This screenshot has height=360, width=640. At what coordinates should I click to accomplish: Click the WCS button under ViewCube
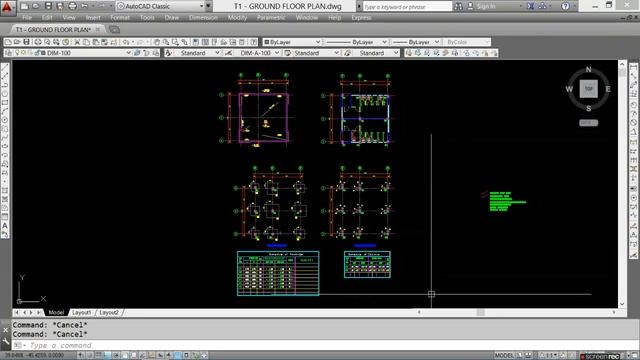coord(589,122)
